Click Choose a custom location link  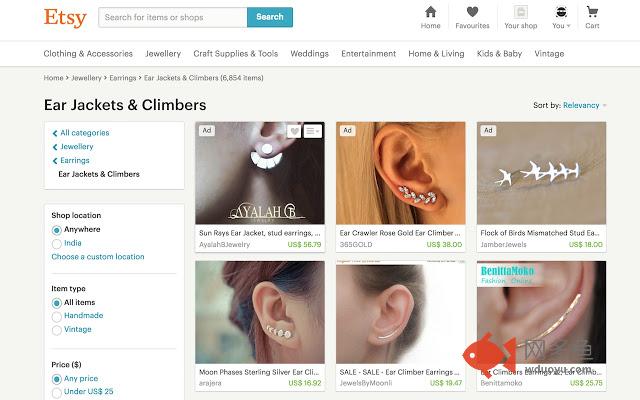[98, 257]
